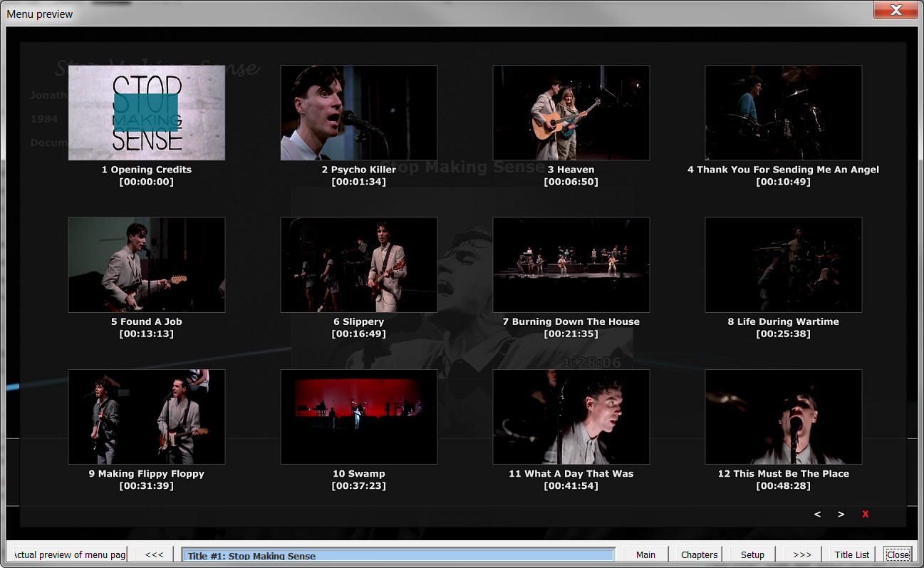Select the Life During Wartime thumbnail
This screenshot has width=924, height=568.
click(784, 264)
